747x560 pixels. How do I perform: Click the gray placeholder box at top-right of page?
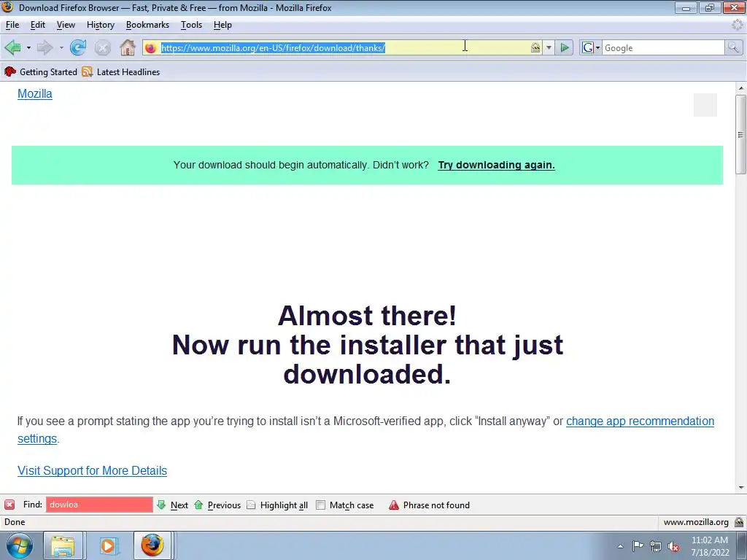point(705,105)
